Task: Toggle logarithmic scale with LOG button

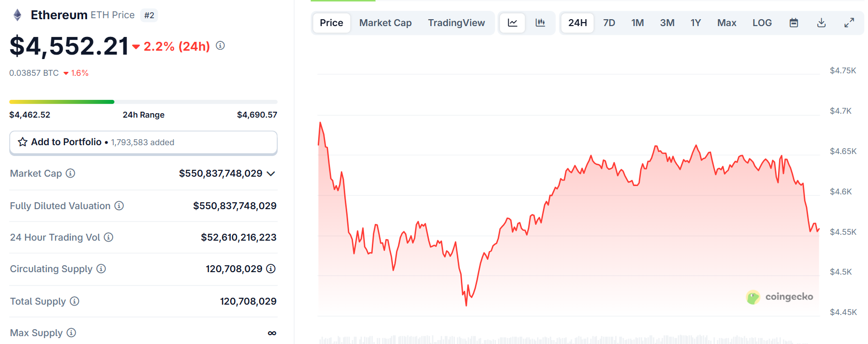Action: [x=762, y=23]
